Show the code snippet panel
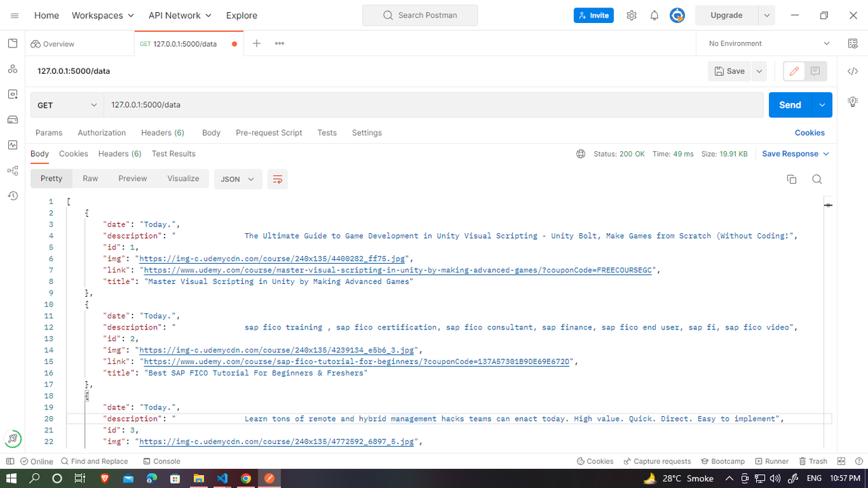The width and height of the screenshot is (868, 488). click(853, 71)
